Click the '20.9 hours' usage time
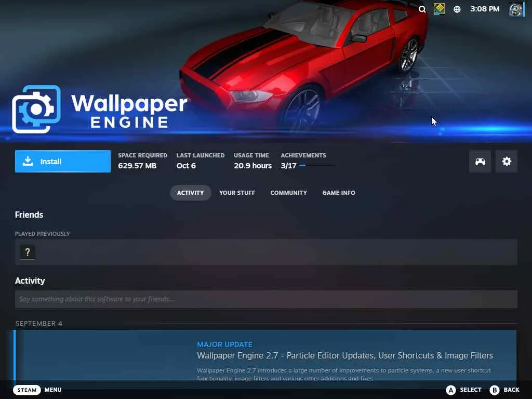532x399 pixels. [x=252, y=166]
